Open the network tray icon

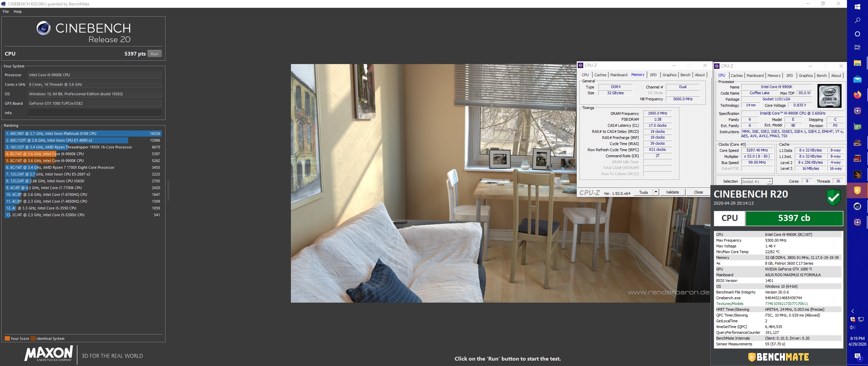pyautogui.click(x=861, y=319)
